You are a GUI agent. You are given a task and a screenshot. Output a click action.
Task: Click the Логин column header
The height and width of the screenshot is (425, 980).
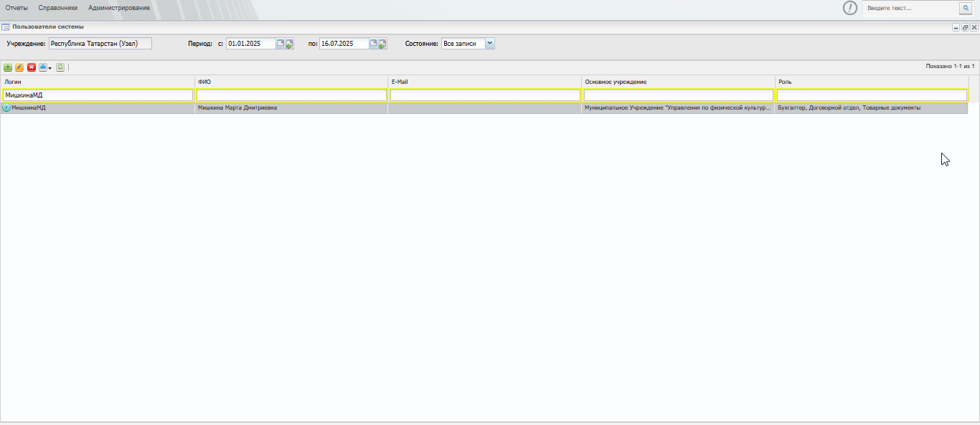(x=98, y=82)
